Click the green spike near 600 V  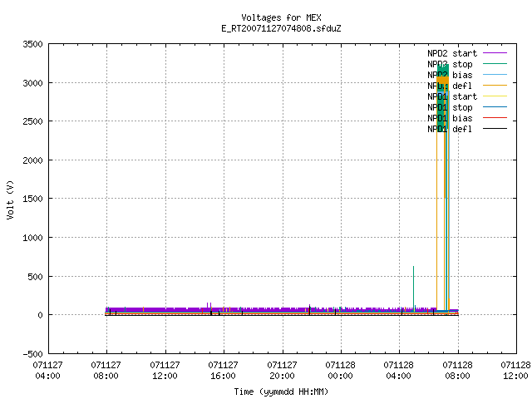tap(413, 288)
